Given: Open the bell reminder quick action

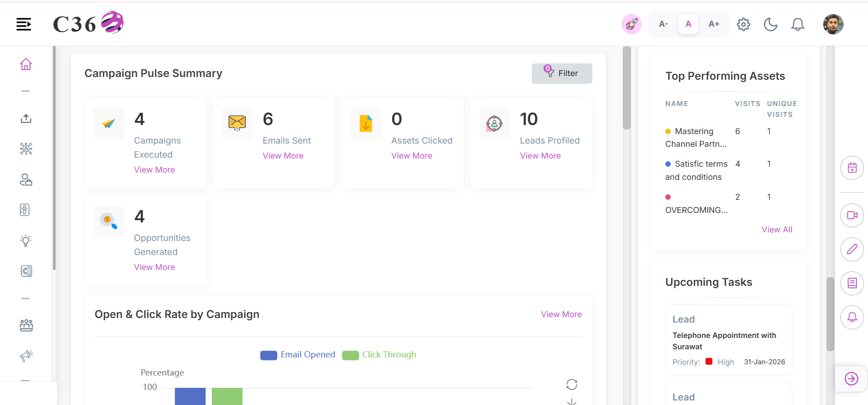Looking at the screenshot, I should tap(852, 317).
